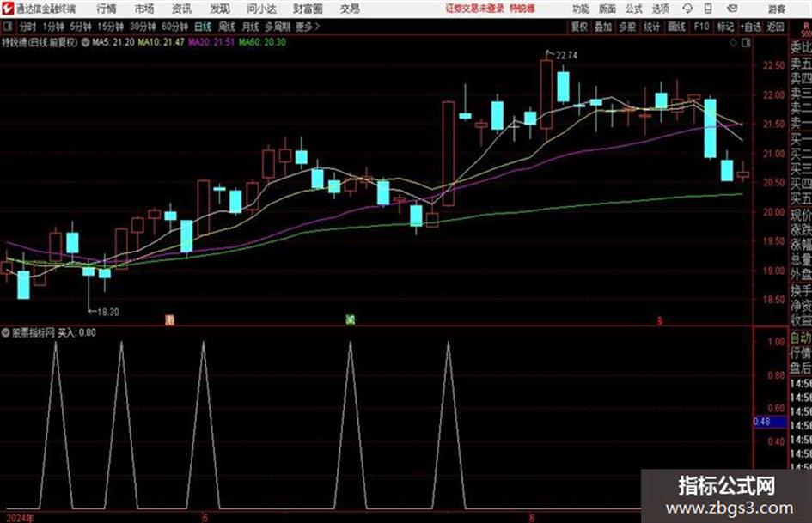The width and height of the screenshot is (812, 523).
Task: Open the 行情 menu
Action: point(107,9)
